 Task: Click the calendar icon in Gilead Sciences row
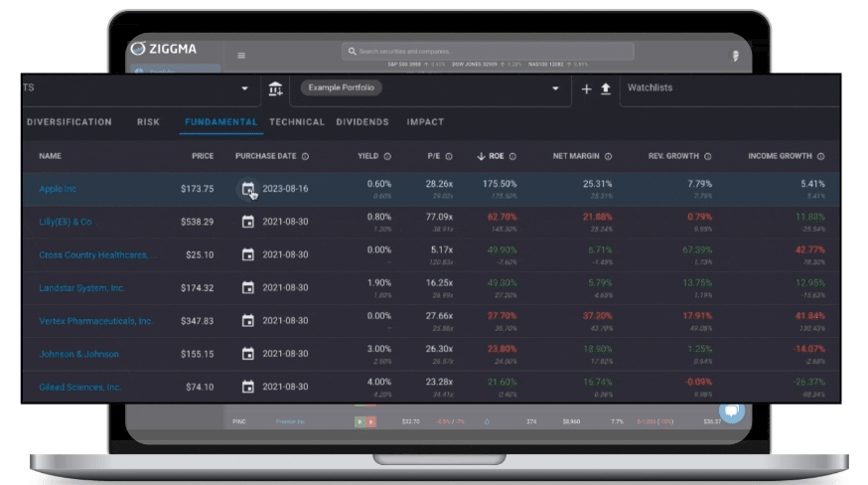click(248, 387)
